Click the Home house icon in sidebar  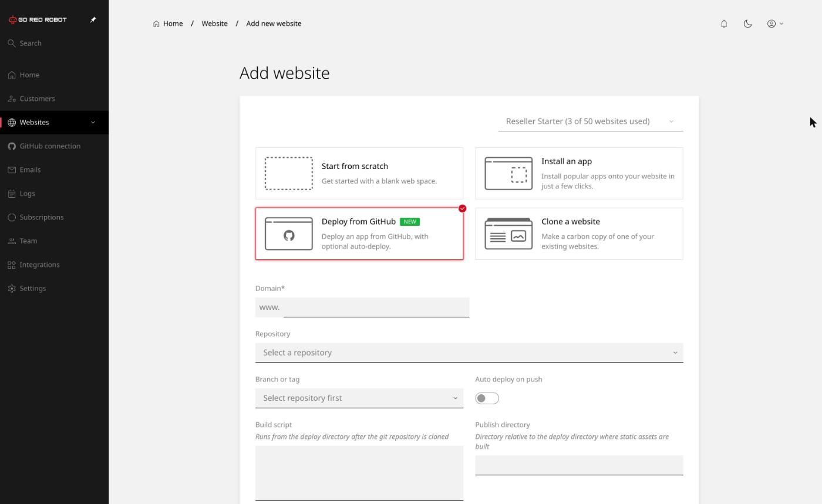click(x=12, y=75)
